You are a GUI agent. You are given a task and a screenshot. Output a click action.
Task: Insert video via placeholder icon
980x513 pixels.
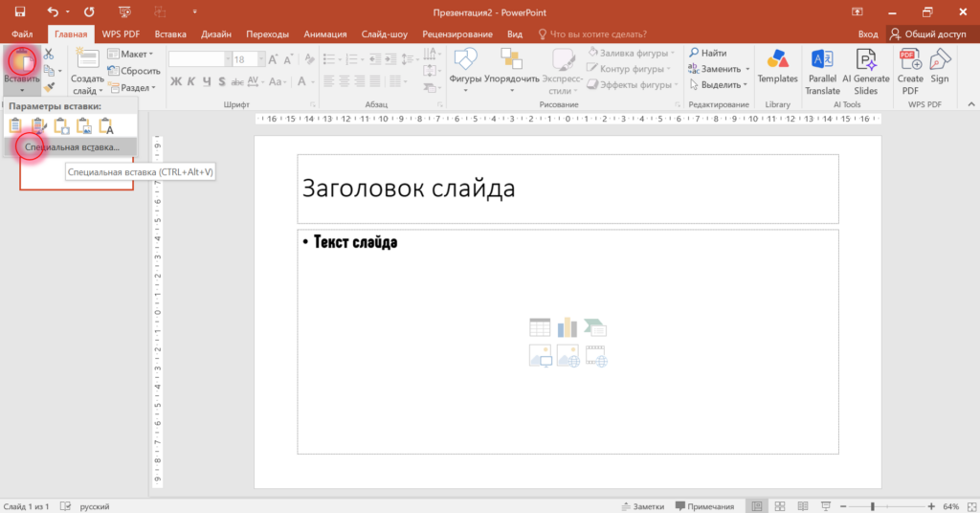(595, 355)
